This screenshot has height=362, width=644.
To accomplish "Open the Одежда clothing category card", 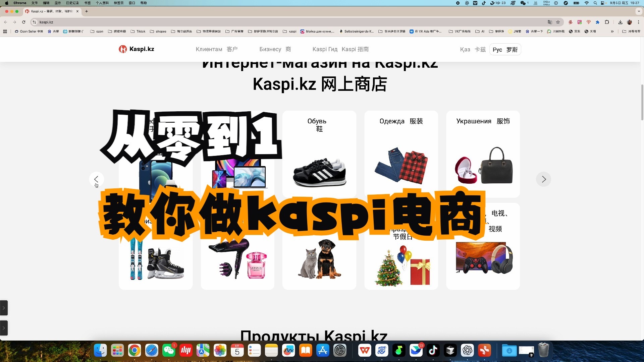I will point(401,154).
